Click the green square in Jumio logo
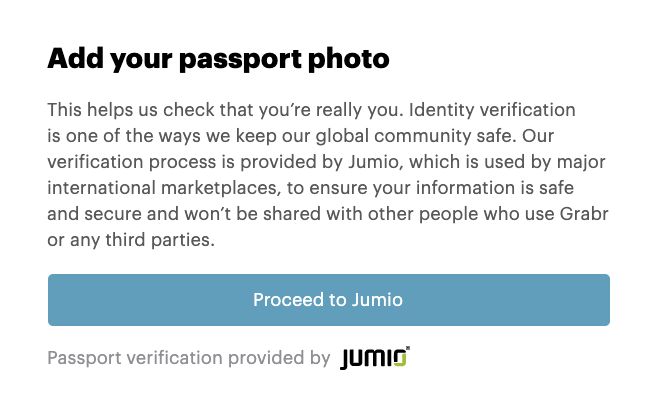The width and height of the screenshot is (654, 408). (x=400, y=360)
